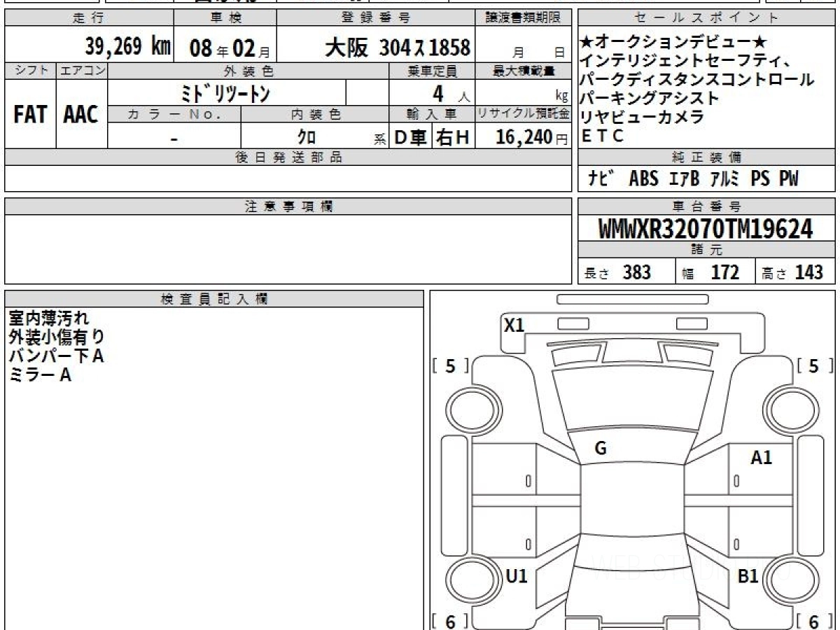The width and height of the screenshot is (840, 630).
Task: Click the B1 damage mark
Action: (749, 576)
